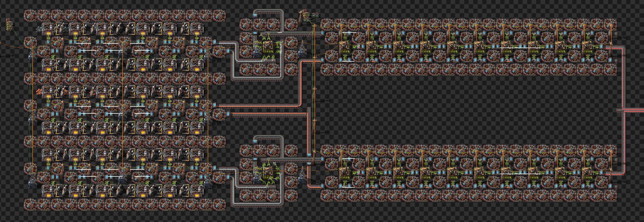Select the gray iron ore pile by top furnace
This screenshot has height=222, width=644.
point(39,29)
